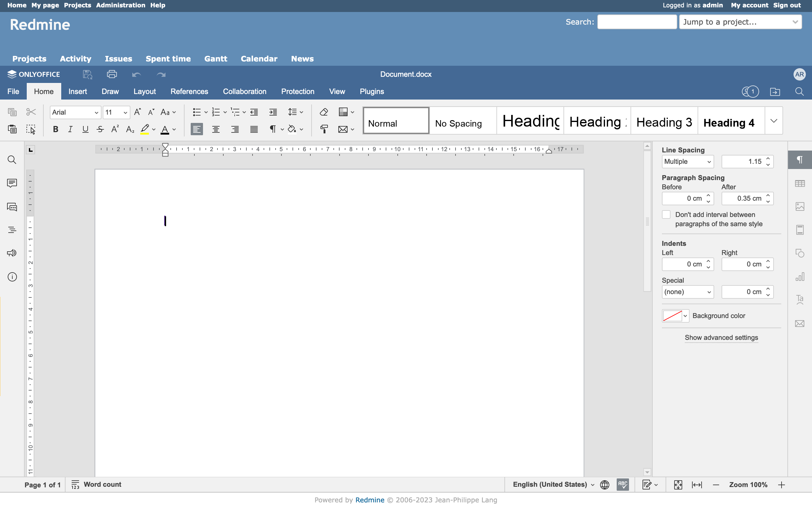
Task: Toggle Don't add interval between paragraphs checkbox
Action: (x=666, y=214)
